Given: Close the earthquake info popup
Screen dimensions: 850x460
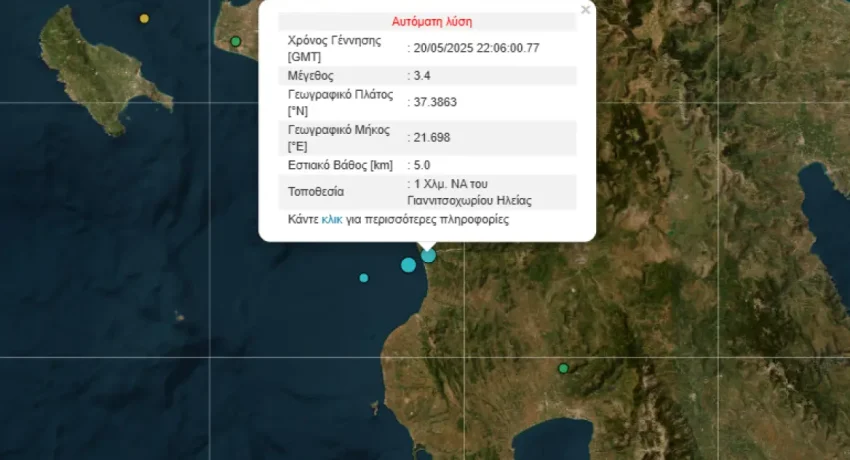Looking at the screenshot, I should coord(585,10).
